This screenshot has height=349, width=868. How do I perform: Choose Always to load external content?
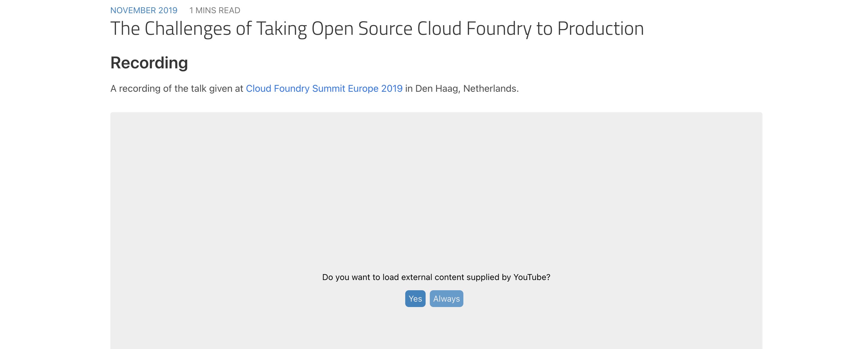point(446,298)
